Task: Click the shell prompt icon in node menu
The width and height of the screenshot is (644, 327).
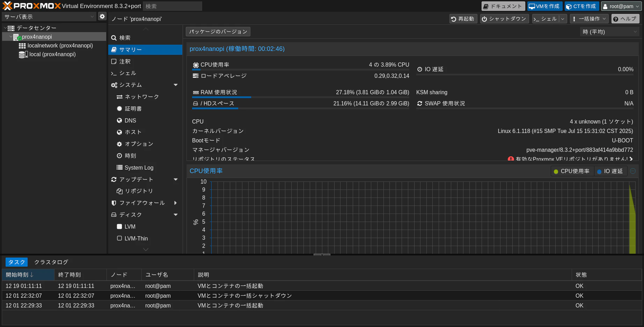Action: point(114,73)
